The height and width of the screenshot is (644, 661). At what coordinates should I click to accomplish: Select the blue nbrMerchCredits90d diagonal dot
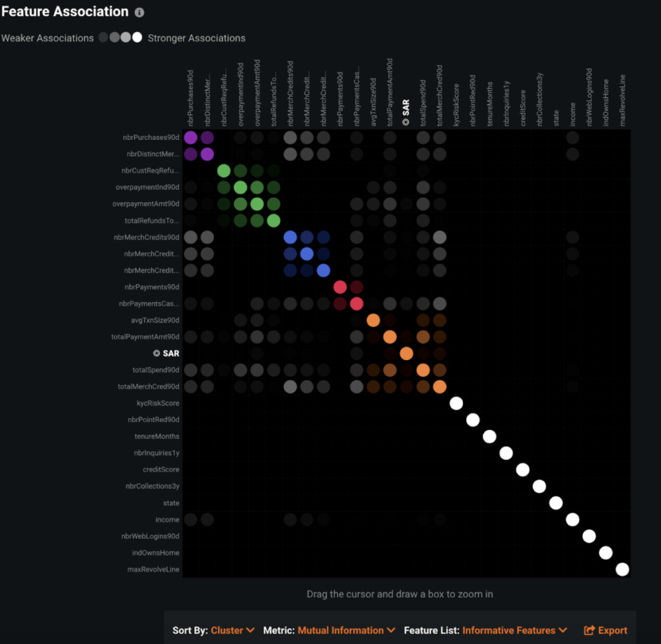(290, 237)
